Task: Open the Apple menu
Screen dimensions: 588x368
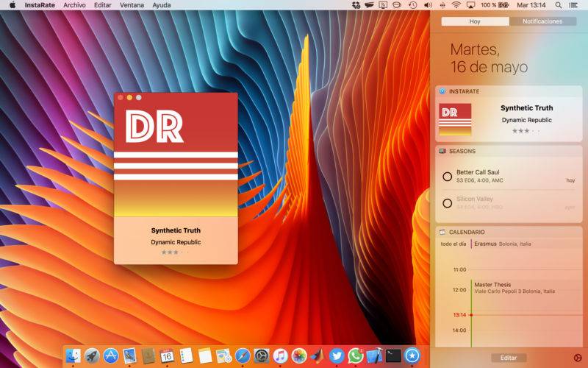Action: click(x=12, y=5)
